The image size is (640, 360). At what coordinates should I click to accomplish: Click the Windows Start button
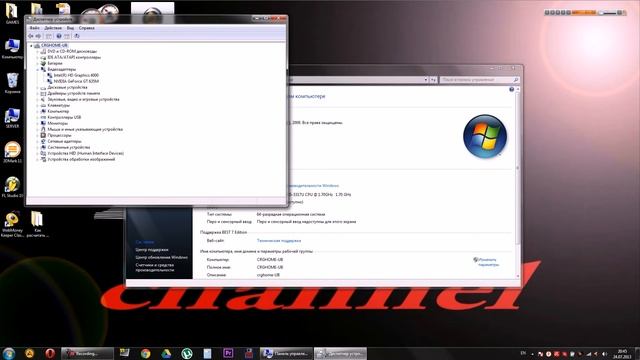(x=9, y=353)
